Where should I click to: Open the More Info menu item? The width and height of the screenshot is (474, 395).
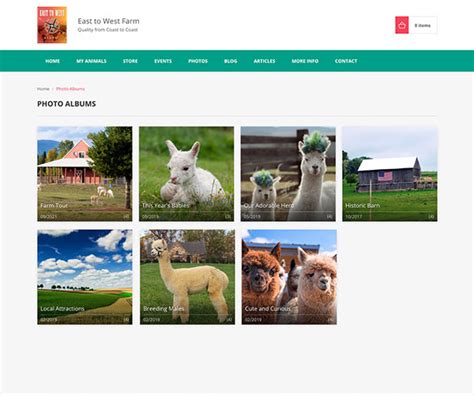click(x=305, y=61)
